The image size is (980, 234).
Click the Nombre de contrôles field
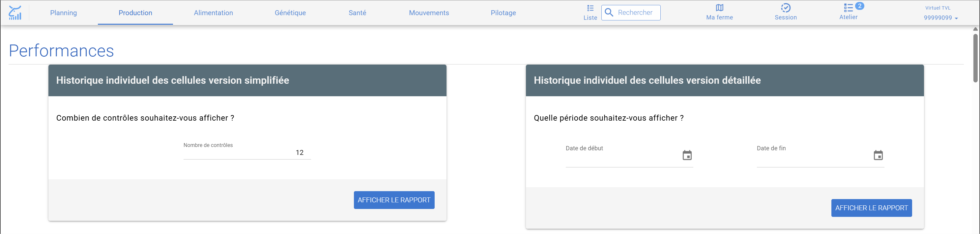[247, 153]
